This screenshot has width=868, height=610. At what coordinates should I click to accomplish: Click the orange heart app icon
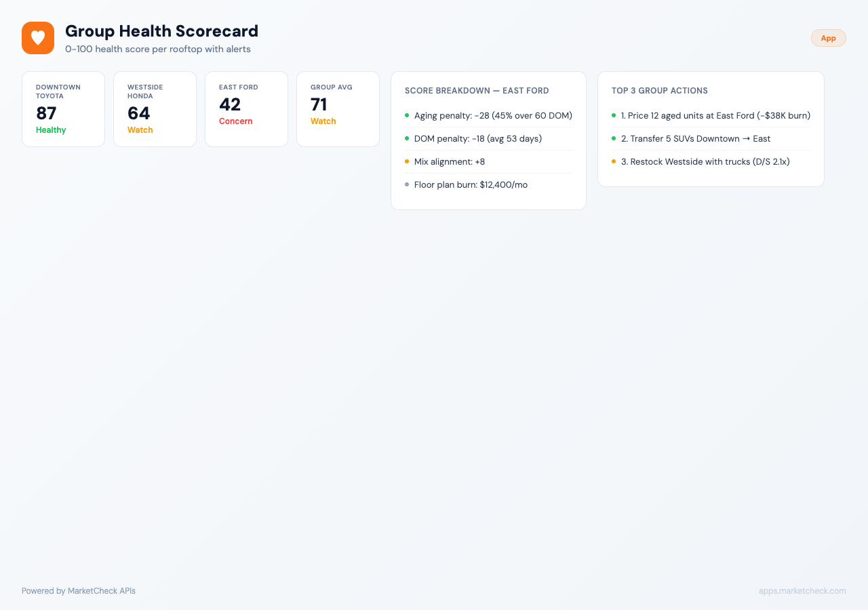click(38, 38)
